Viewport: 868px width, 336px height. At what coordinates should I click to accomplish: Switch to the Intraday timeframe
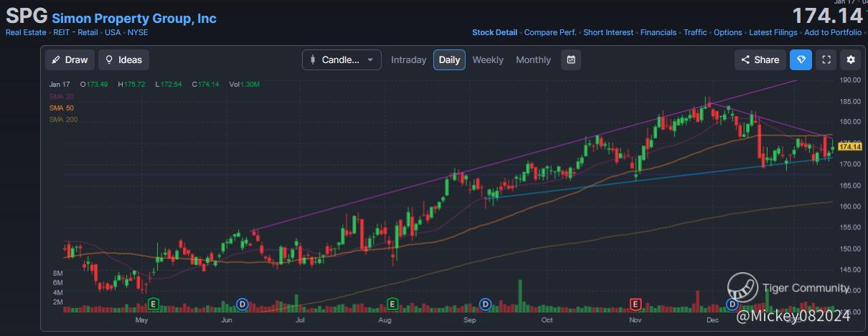(x=408, y=60)
